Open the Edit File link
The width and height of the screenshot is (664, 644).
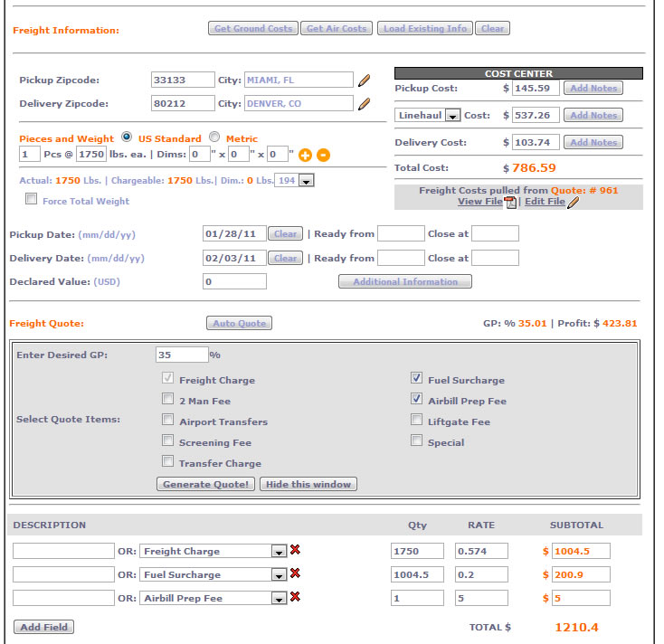[545, 202]
